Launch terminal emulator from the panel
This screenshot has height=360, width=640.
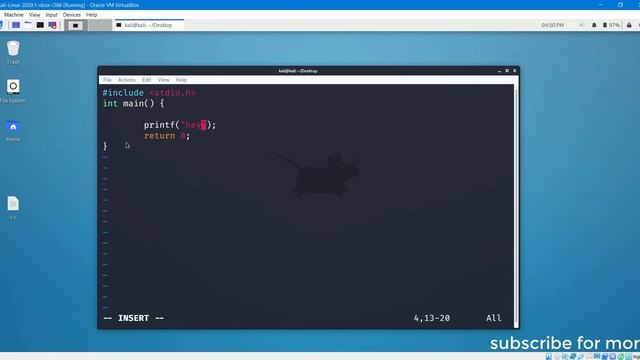pyautogui.click(x=40, y=25)
